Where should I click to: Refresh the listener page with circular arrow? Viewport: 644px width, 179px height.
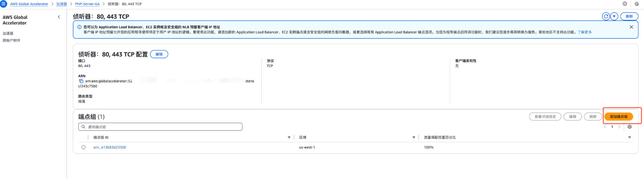coord(606,16)
